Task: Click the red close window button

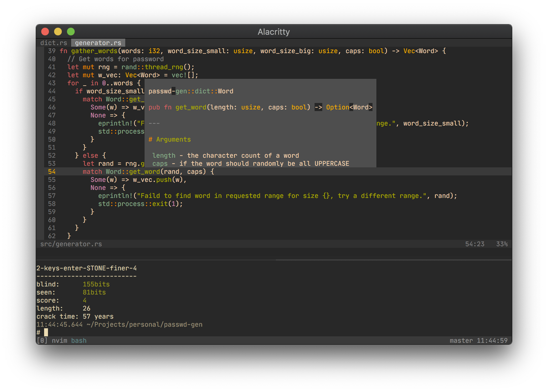Action: 45,32
